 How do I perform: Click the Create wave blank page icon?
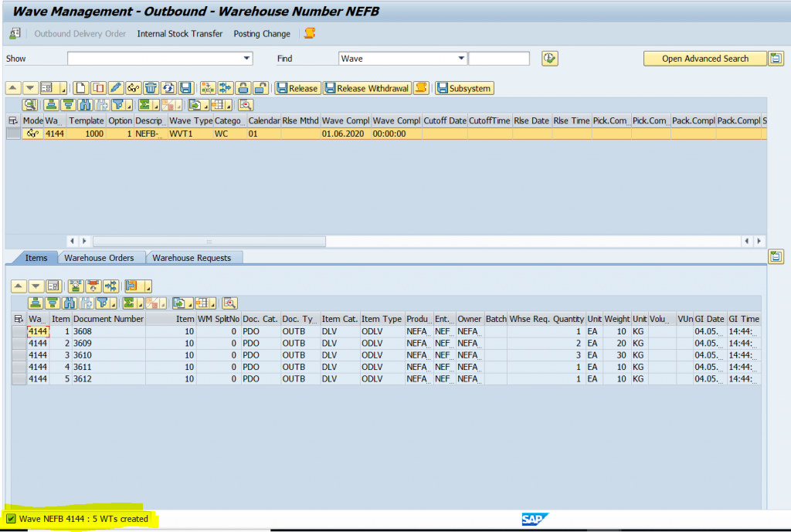pyautogui.click(x=80, y=88)
